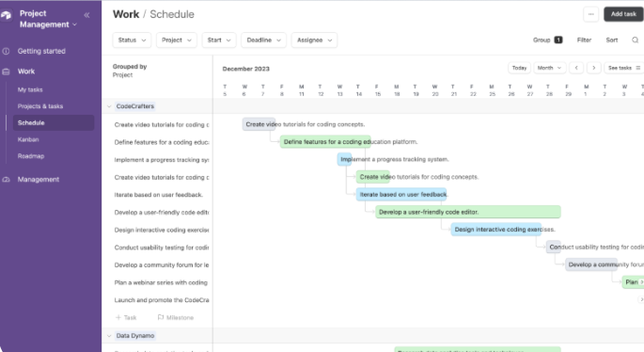Click the Group count badge showing 1

[558, 40]
